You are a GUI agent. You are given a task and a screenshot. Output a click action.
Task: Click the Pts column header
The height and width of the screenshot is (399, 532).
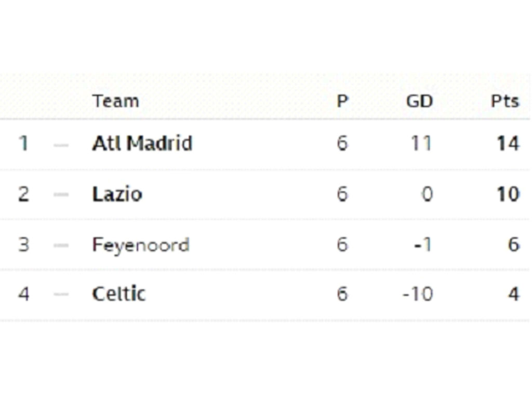(x=504, y=101)
